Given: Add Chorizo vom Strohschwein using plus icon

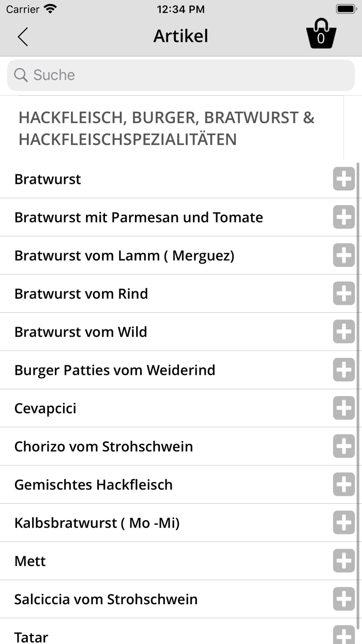Looking at the screenshot, I should click(343, 446).
